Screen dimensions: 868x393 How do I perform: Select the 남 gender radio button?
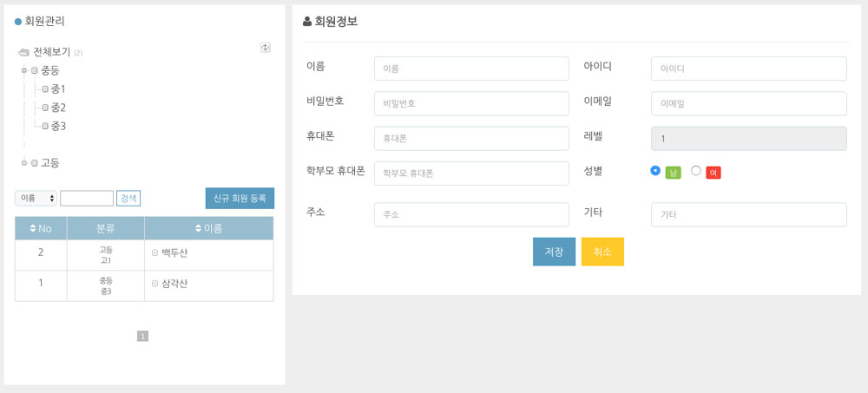[x=655, y=171]
